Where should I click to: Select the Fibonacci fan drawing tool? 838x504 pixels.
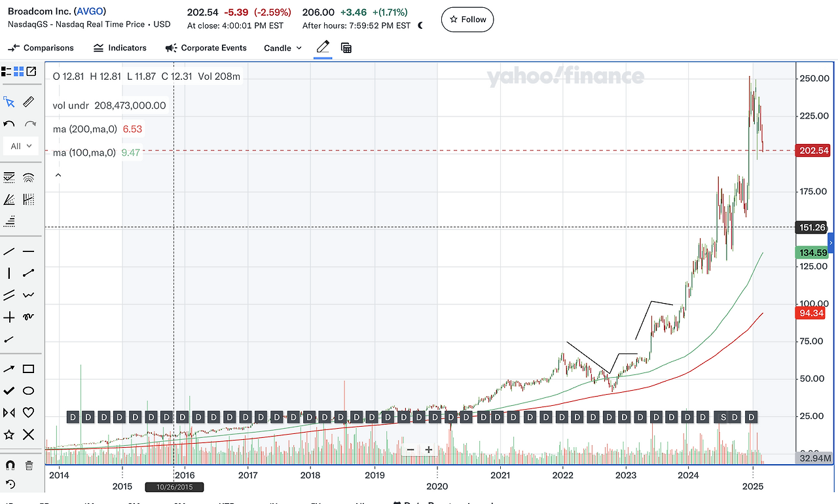pos(9,199)
